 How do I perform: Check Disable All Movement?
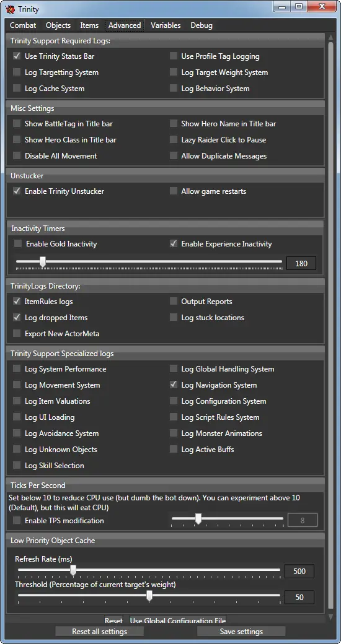[x=17, y=155]
